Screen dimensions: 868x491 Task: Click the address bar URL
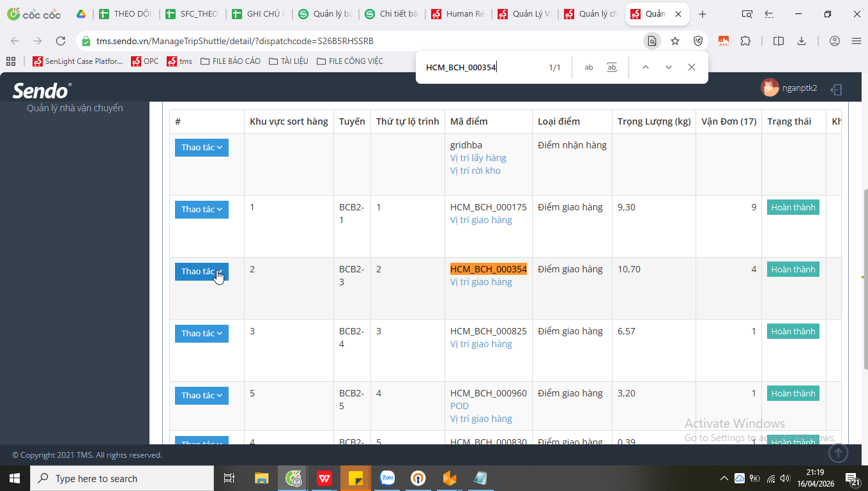234,41
